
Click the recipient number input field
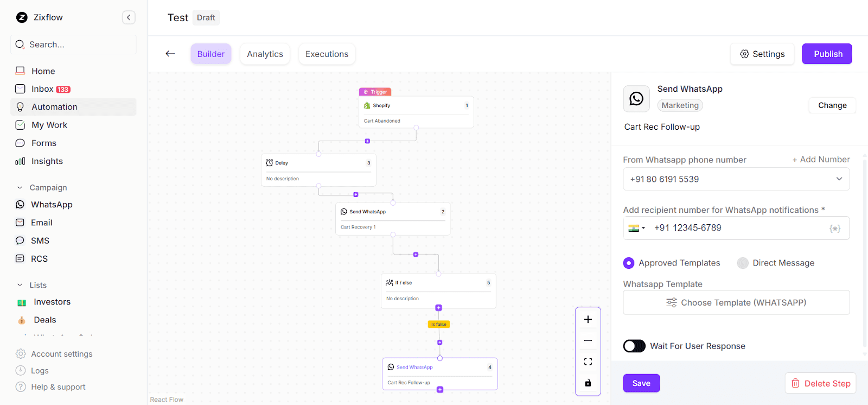[x=736, y=228]
